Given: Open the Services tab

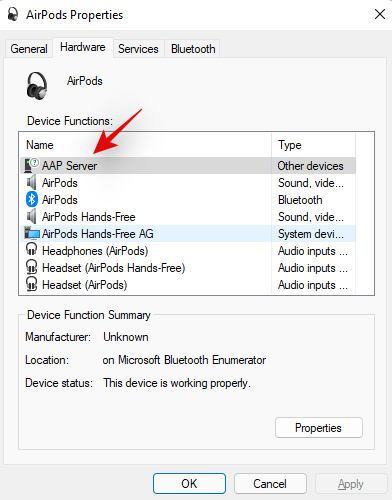Looking at the screenshot, I should 138,49.
